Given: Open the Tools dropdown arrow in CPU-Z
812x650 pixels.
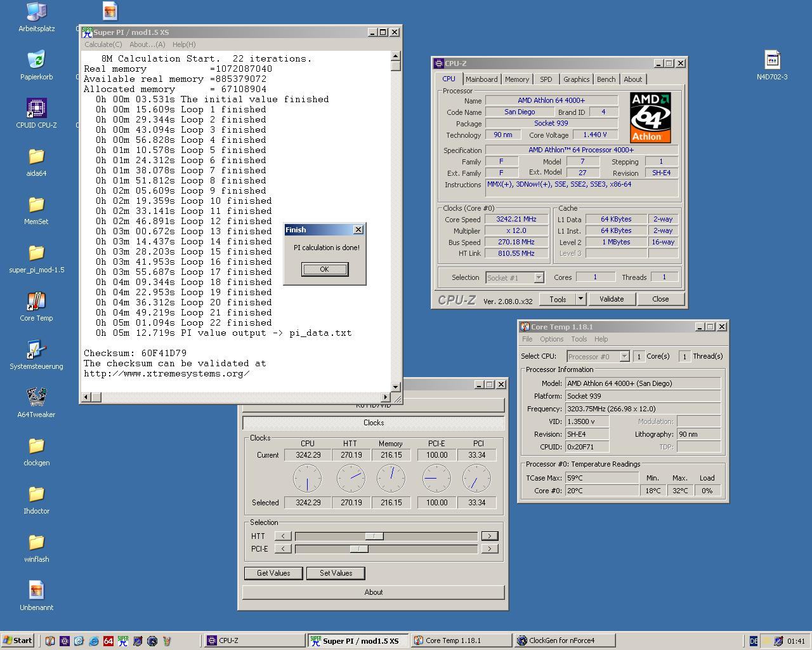Looking at the screenshot, I should [x=580, y=299].
